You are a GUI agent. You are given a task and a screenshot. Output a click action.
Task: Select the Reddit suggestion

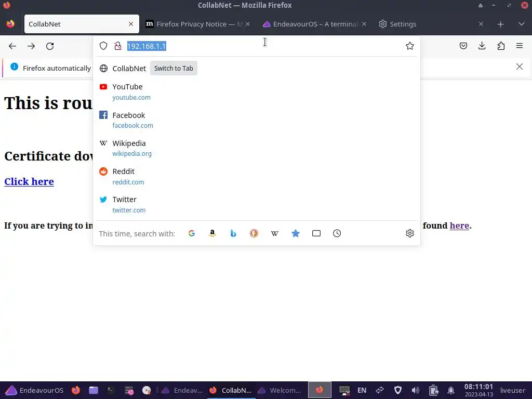(257, 177)
